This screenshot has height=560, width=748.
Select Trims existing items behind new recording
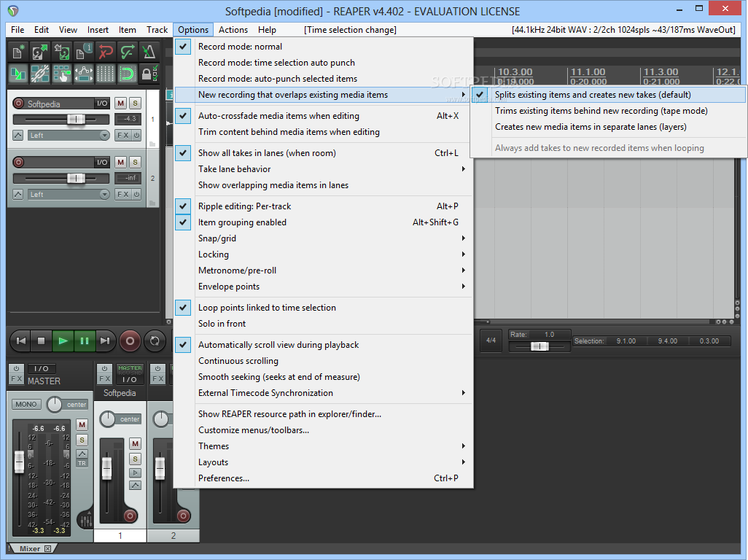click(x=608, y=111)
